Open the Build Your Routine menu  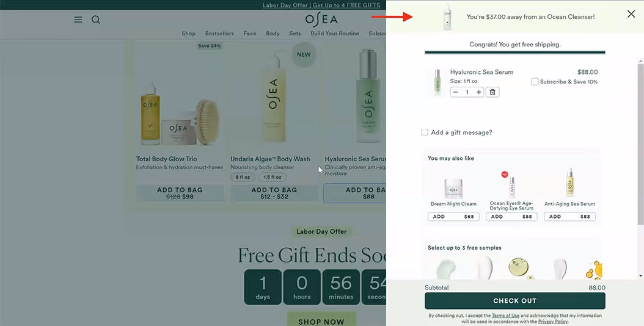tap(335, 33)
